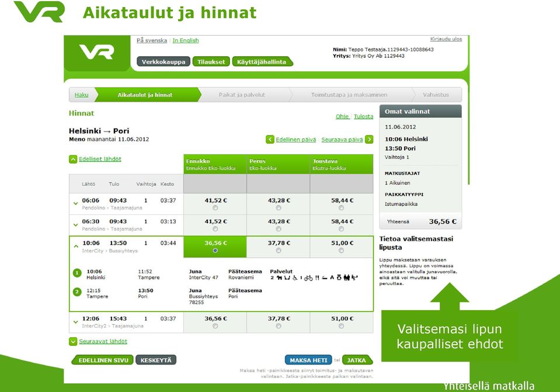Select Ennakko 36,56 € for the 10:06 departure
The width and height of the screenshot is (560, 392).
point(215,251)
